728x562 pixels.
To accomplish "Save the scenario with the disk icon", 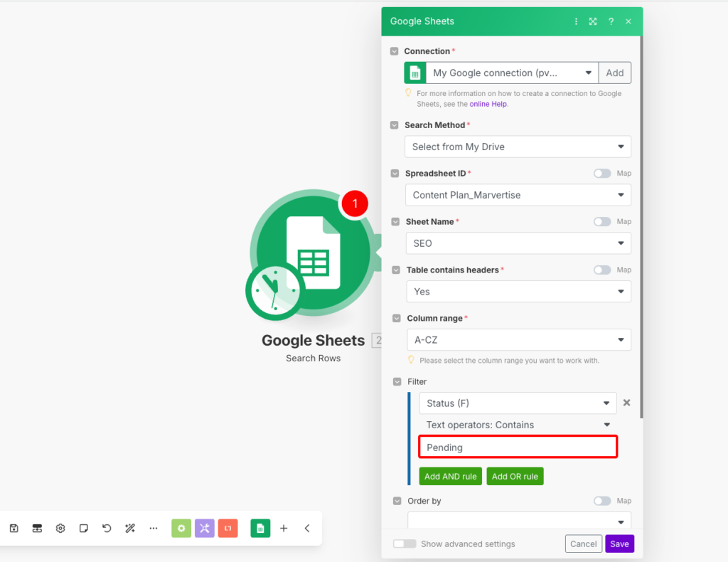I will coord(14,528).
